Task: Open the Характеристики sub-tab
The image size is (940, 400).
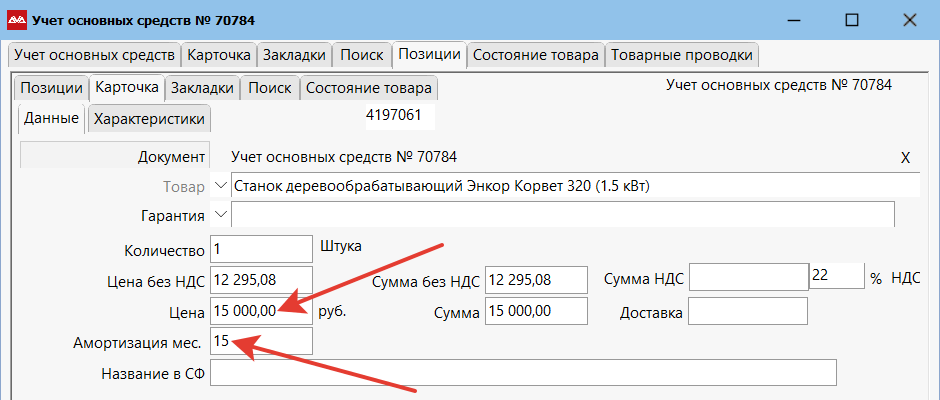Action: coord(149,119)
